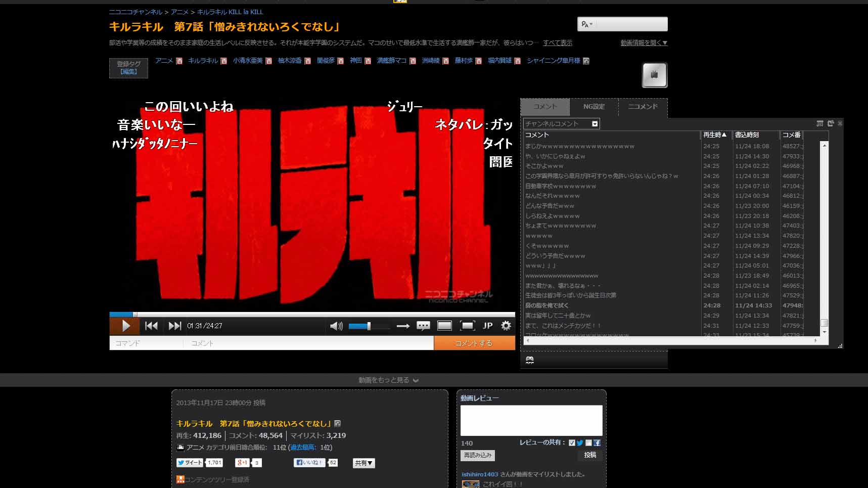The width and height of the screenshot is (868, 488).
Task: Click the Google +1 button
Action: point(242,463)
